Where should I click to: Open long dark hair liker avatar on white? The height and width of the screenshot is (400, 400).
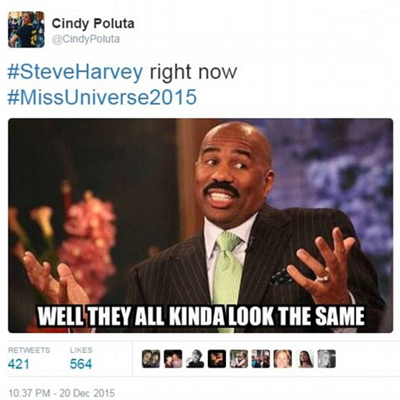coord(305,359)
